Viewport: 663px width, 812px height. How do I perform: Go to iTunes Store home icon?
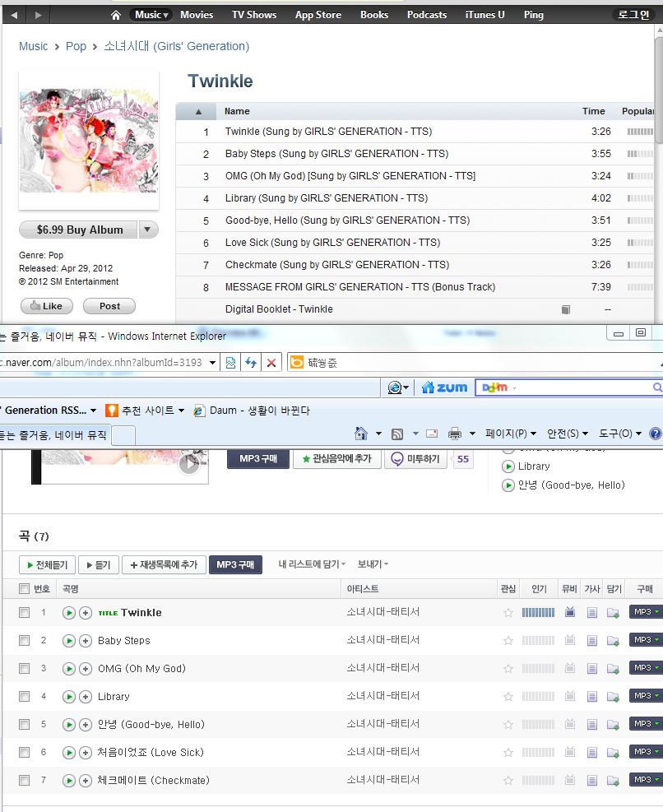[115, 15]
